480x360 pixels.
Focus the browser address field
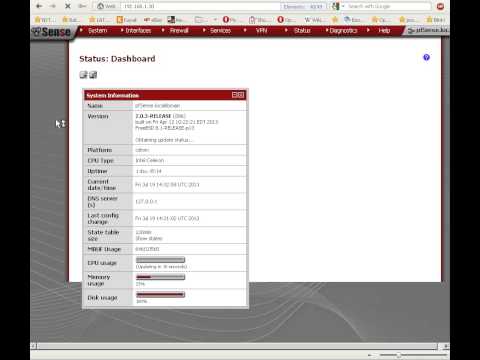pyautogui.click(x=201, y=6)
